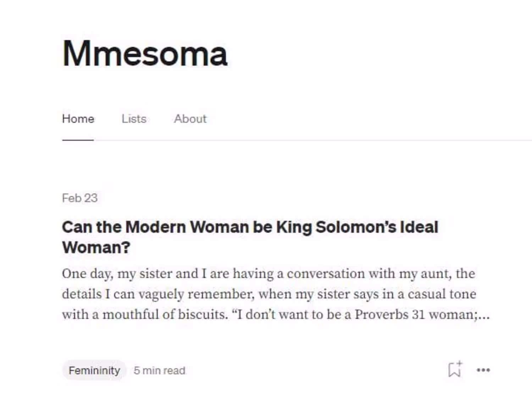The height and width of the screenshot is (399, 532).
Task: Click the Femininity topic tag
Action: [x=94, y=370]
